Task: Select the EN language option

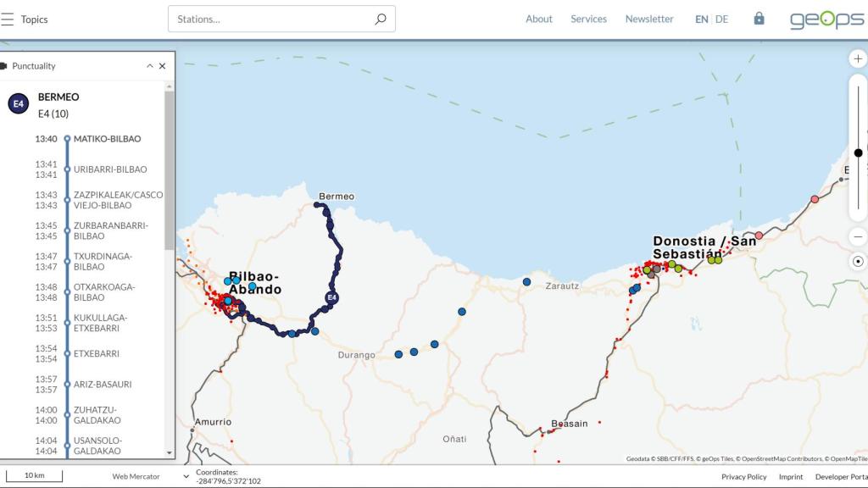Action: point(700,19)
